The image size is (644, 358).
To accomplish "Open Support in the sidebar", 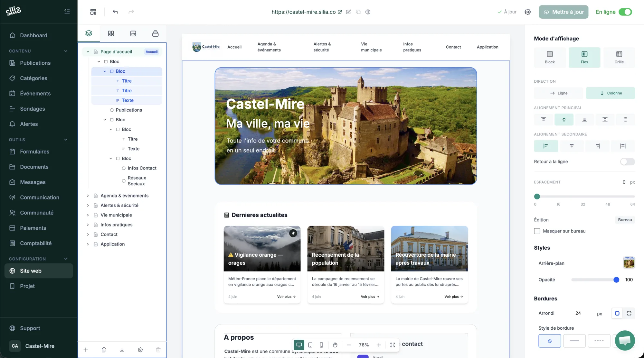I will point(39,328).
